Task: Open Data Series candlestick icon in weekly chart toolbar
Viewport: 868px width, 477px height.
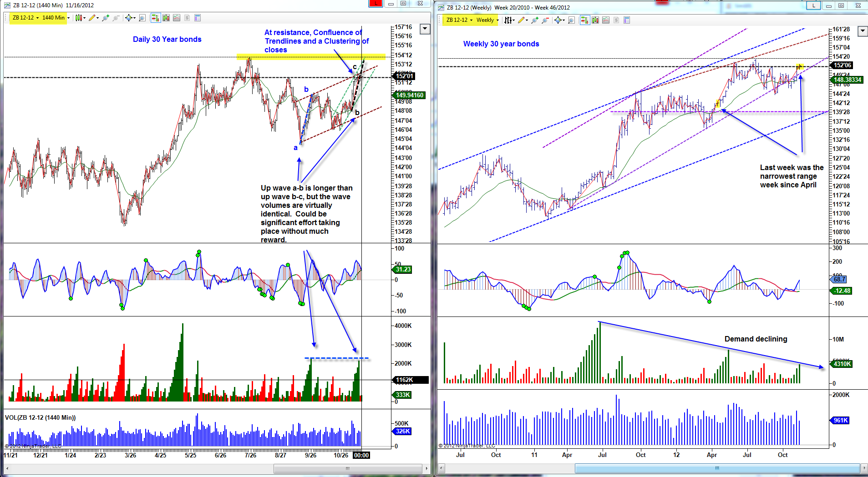Action: (595, 20)
